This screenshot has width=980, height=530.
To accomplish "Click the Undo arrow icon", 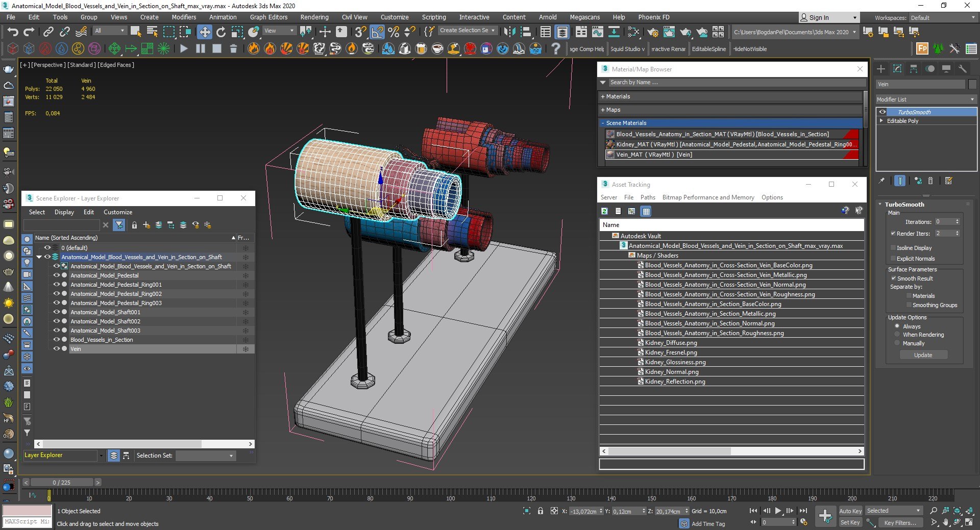I will pyautogui.click(x=13, y=32).
